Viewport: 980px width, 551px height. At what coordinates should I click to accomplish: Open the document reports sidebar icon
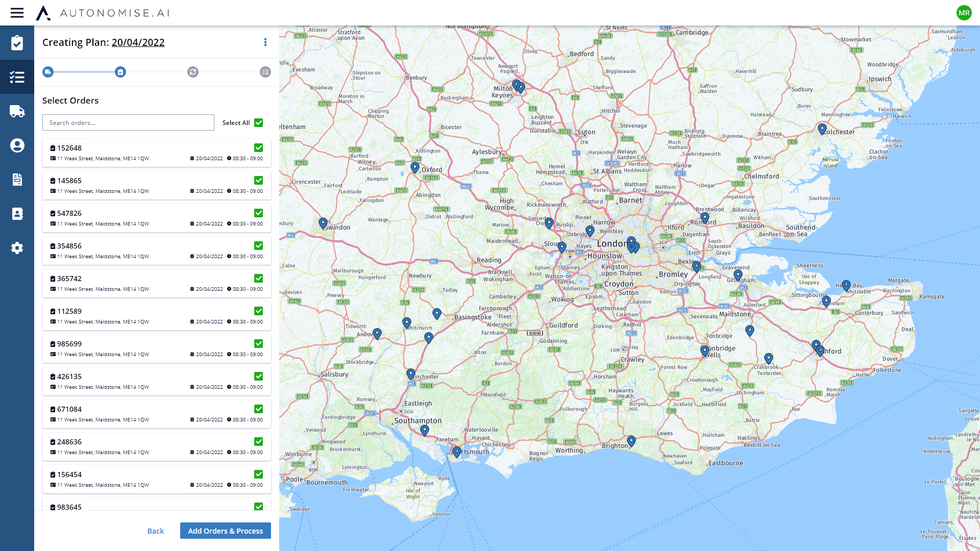tap(17, 180)
